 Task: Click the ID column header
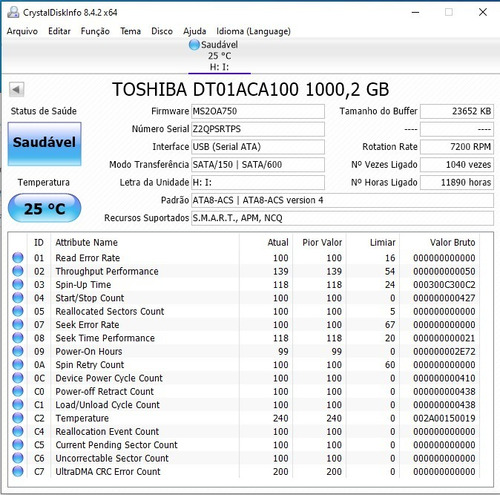point(39,242)
